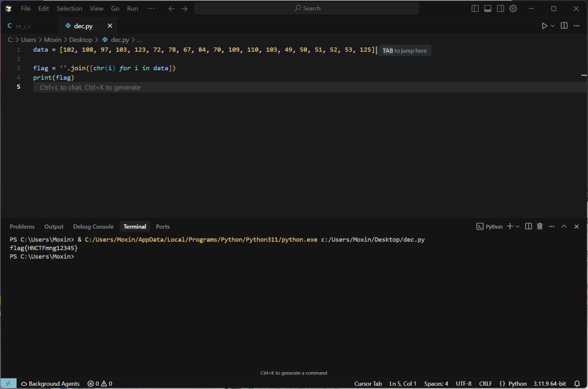Toggle the secondary sidebar layout icon

coord(501,8)
